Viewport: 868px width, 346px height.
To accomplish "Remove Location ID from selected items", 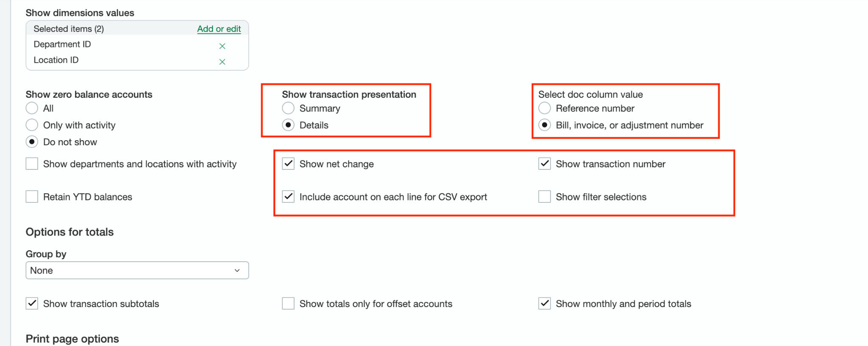I will [x=222, y=61].
